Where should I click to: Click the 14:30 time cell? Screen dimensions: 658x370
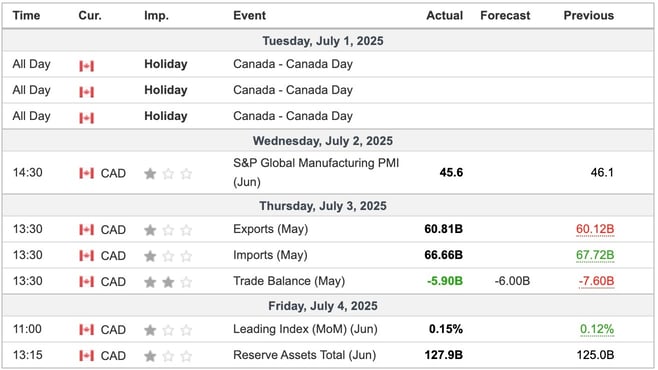tap(28, 173)
